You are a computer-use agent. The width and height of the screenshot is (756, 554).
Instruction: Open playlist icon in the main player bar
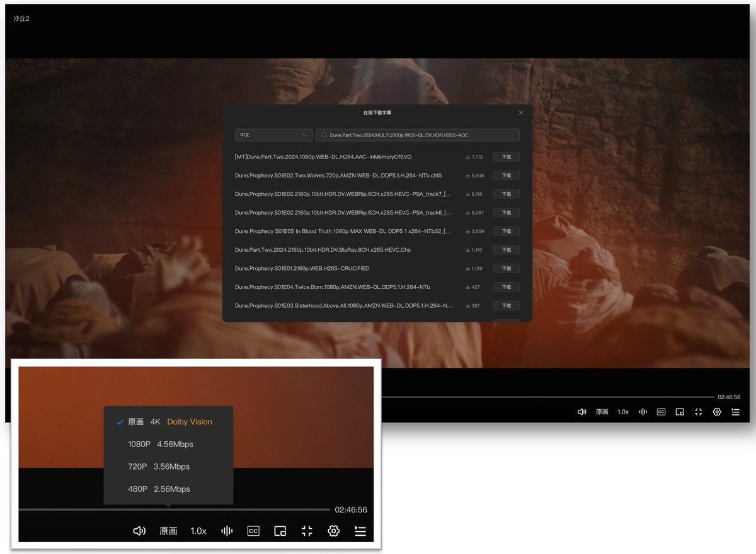[x=735, y=412]
